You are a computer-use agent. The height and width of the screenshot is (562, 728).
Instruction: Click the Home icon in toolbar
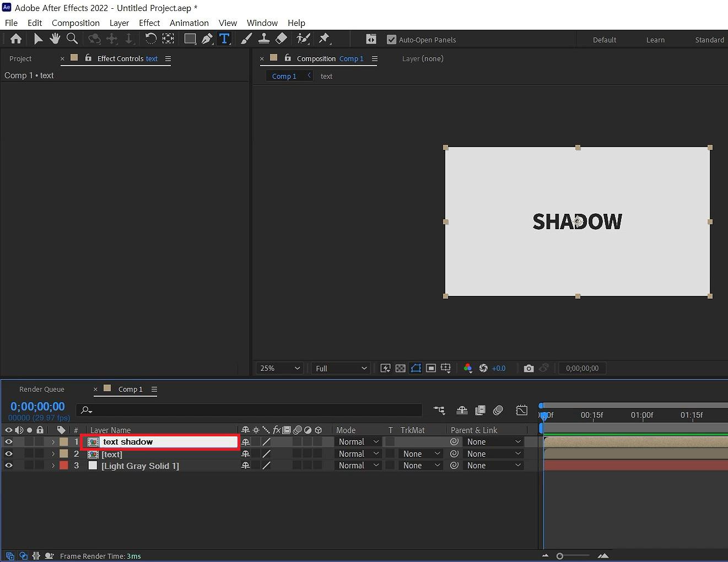(x=16, y=39)
